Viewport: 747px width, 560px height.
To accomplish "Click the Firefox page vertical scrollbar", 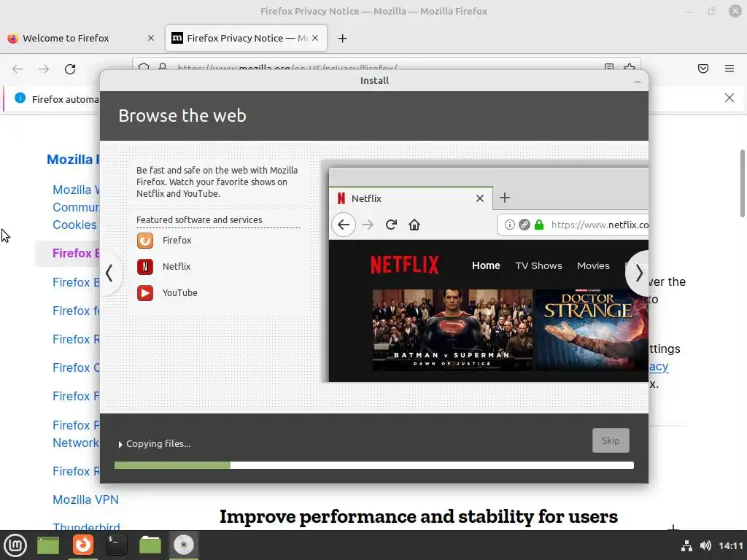I will click(742, 183).
